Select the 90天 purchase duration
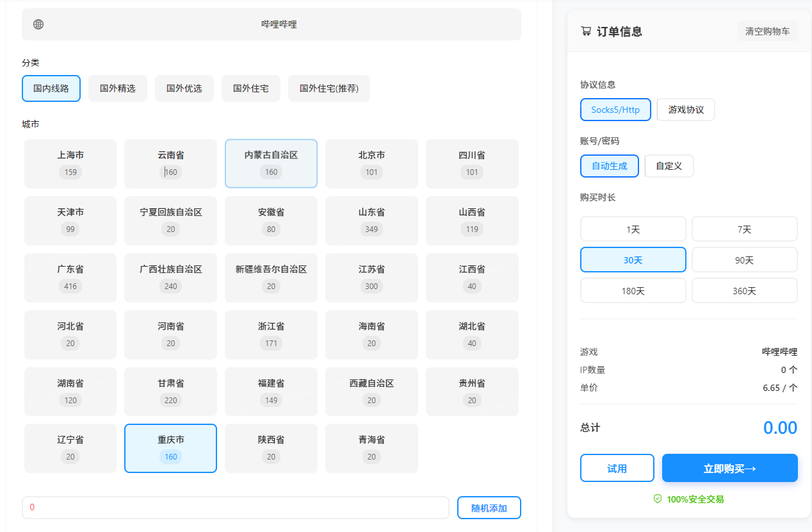 [x=744, y=260]
